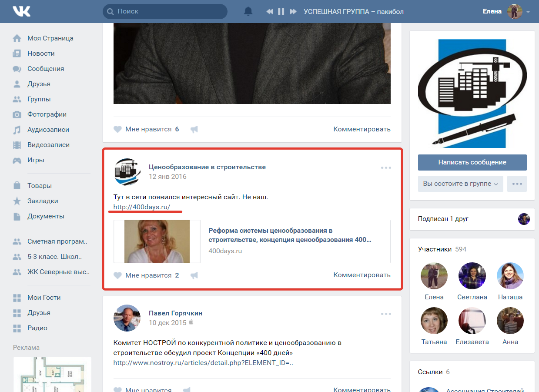539x392 pixels.
Task: Open the Участники 594 members list
Action: [442, 249]
